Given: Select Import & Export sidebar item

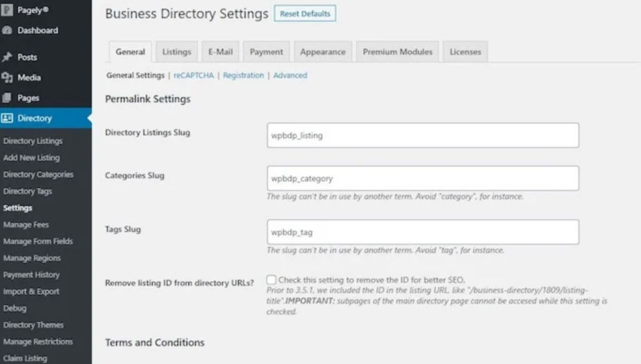Looking at the screenshot, I should pyautogui.click(x=31, y=291).
